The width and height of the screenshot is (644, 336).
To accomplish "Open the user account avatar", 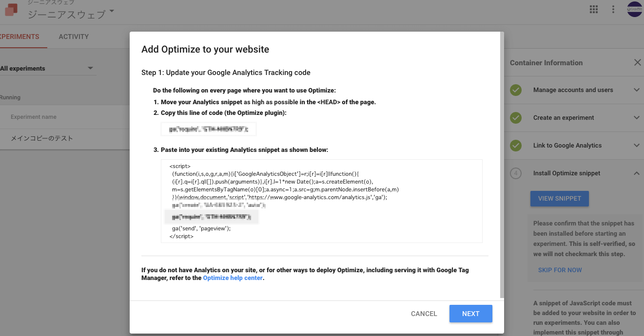I will [634, 9].
